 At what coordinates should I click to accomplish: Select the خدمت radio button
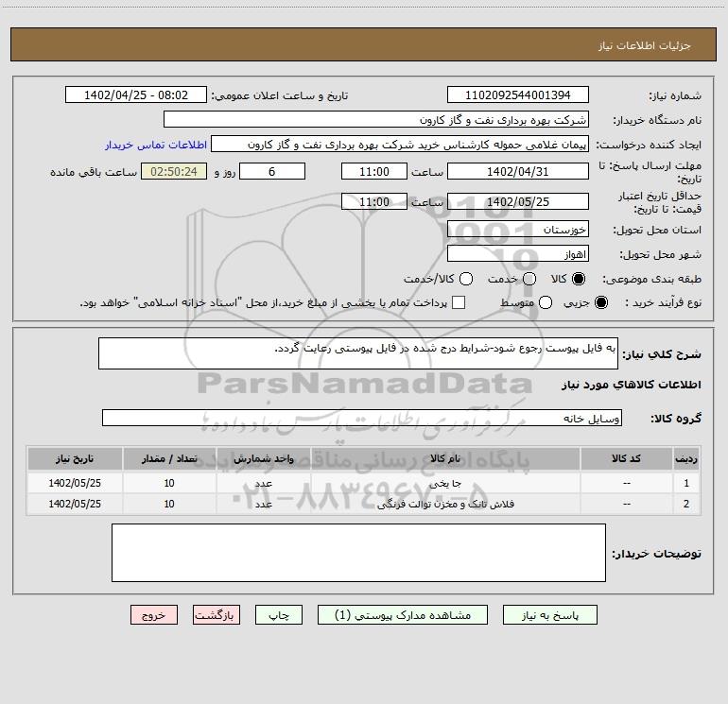coord(529,279)
